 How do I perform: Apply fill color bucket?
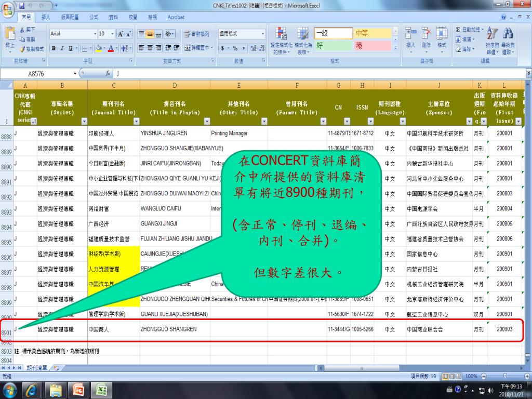point(98,48)
